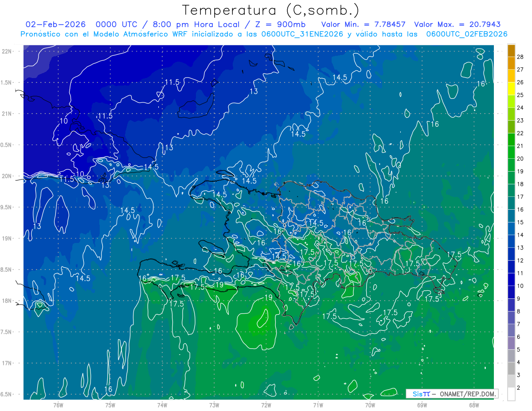532x411 pixels.
Task: Click the '75W' longitude label
Action: pos(110,405)
